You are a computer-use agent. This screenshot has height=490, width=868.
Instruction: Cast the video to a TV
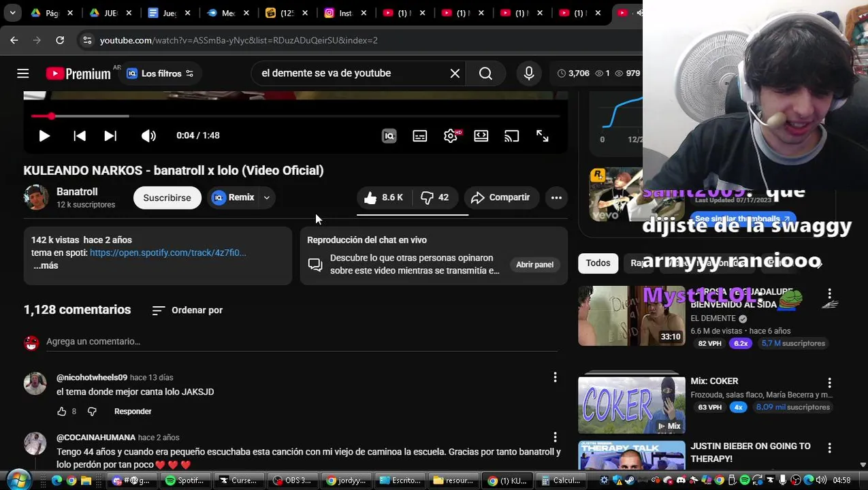(512, 136)
